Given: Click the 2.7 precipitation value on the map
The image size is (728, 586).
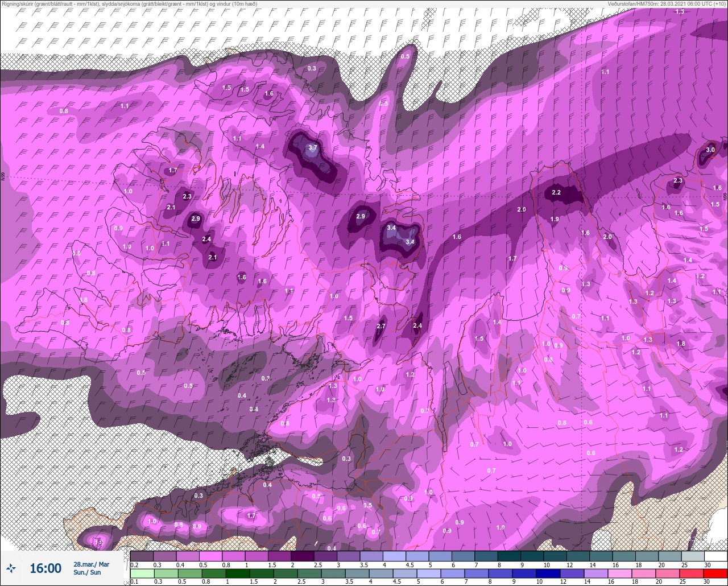Looking at the screenshot, I should point(382,326).
